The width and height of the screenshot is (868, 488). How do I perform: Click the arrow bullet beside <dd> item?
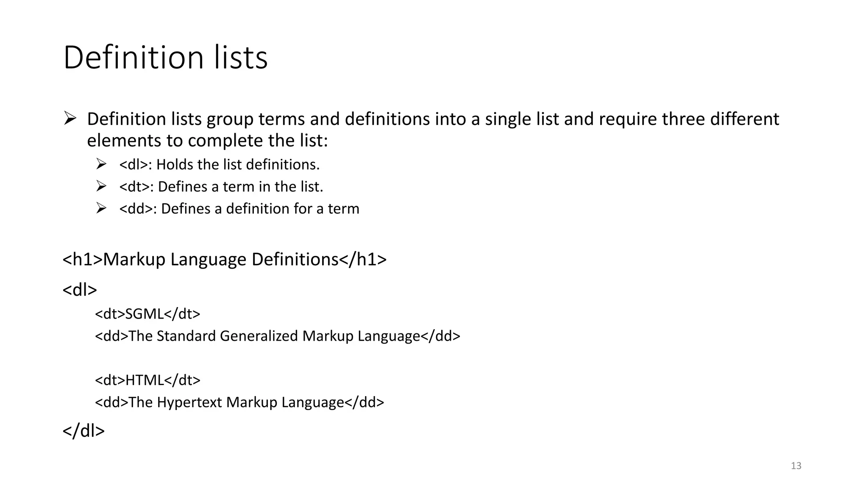pos(101,208)
